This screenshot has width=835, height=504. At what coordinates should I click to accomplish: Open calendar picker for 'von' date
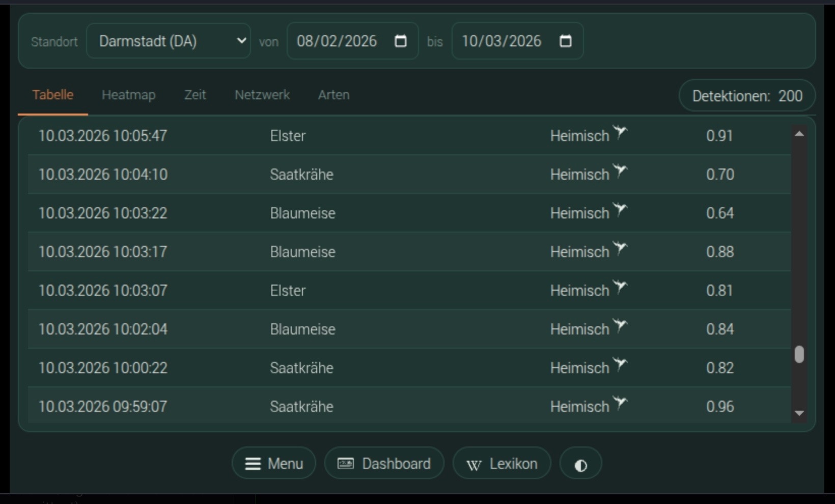401,41
